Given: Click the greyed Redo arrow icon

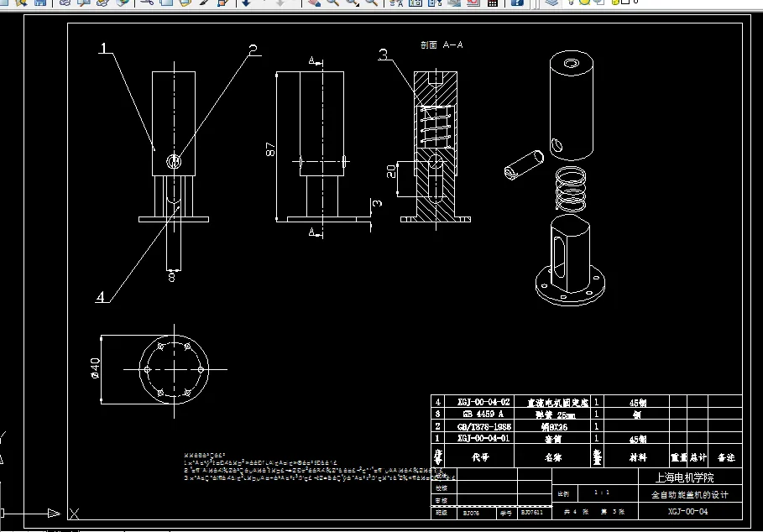Looking at the screenshot, I should click(280, 2).
